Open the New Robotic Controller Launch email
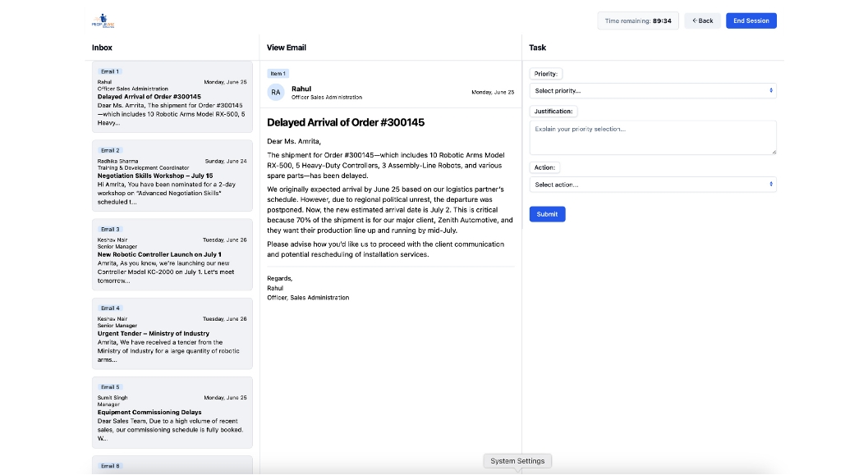The height and width of the screenshot is (475, 868). 172,254
